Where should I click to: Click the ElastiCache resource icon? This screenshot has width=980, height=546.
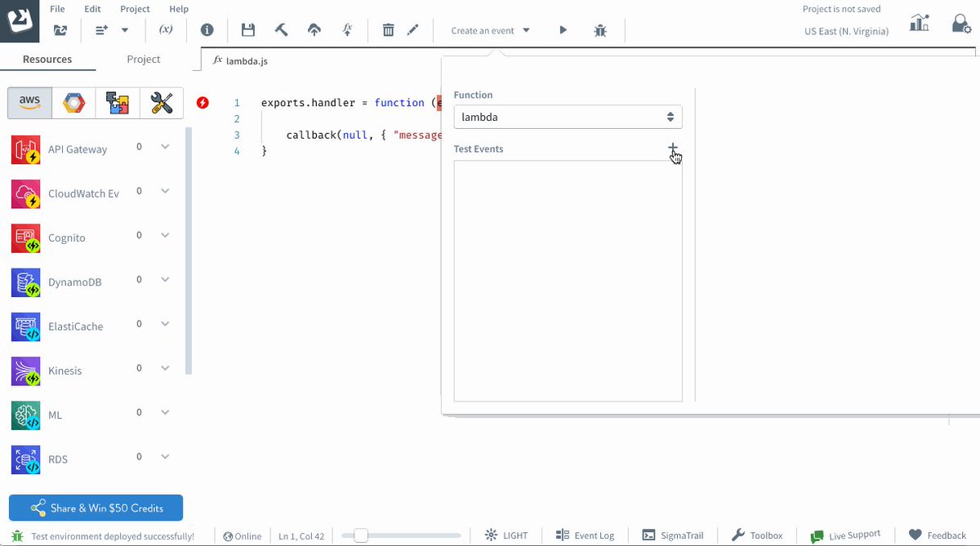pyautogui.click(x=26, y=326)
